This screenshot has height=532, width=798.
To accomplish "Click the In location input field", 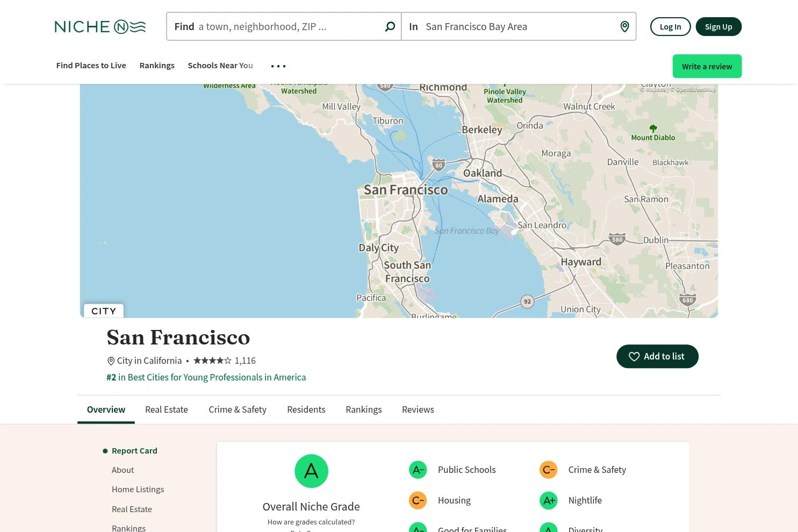I will point(519,26).
